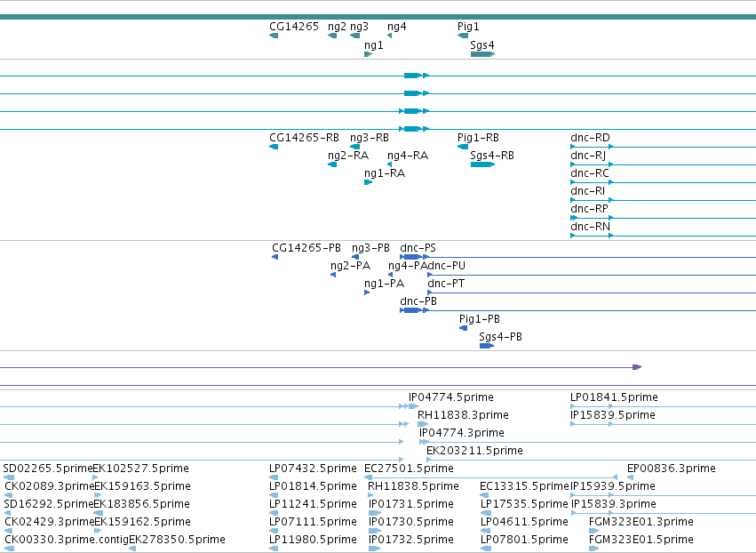Click the Sgs4 gene bar
Image resolution: width=756 pixels, height=553 pixels.
pos(482,54)
